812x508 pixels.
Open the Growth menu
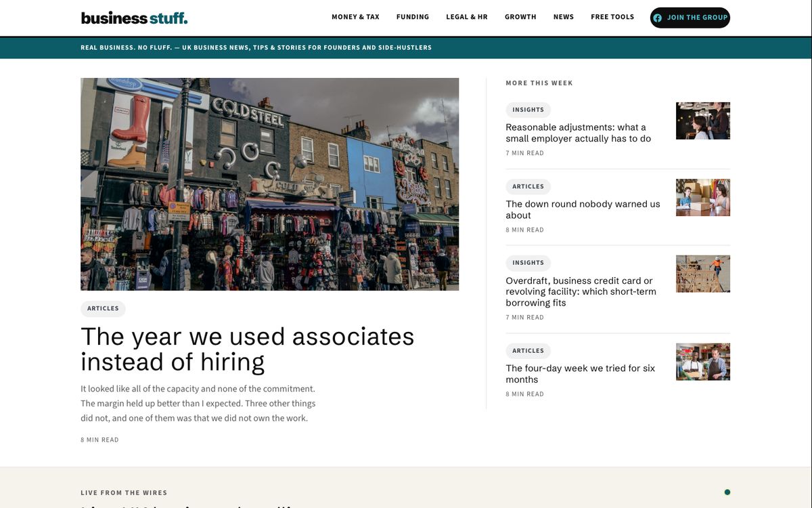click(x=520, y=17)
